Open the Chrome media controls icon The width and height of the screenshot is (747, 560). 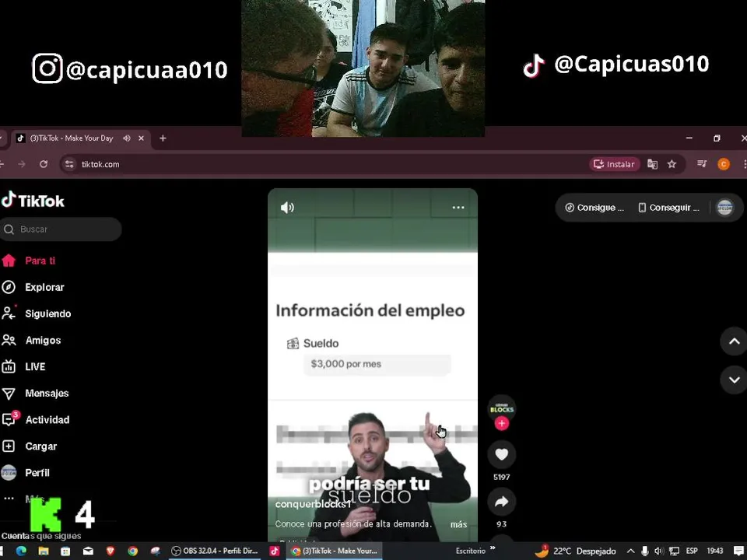702,164
